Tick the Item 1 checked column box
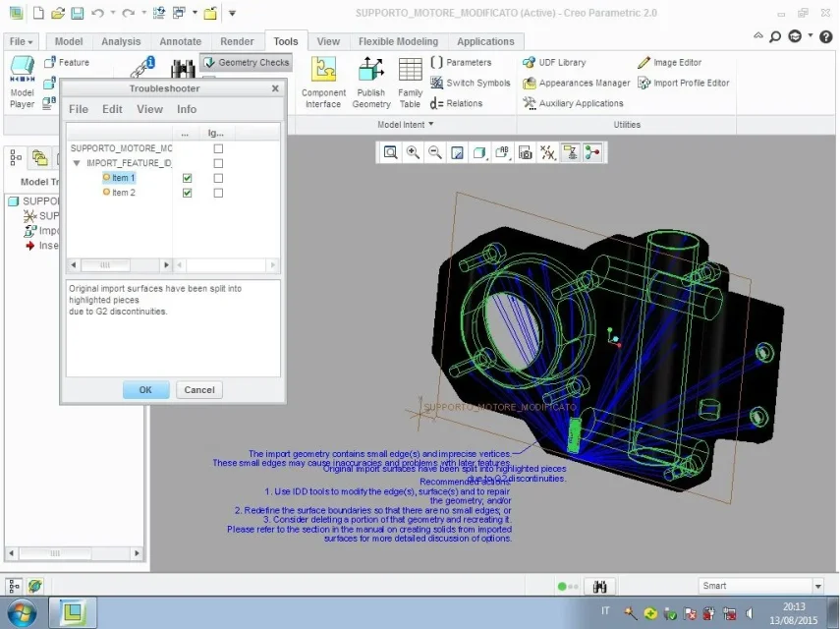Viewport: 840px width, 629px height. [187, 178]
